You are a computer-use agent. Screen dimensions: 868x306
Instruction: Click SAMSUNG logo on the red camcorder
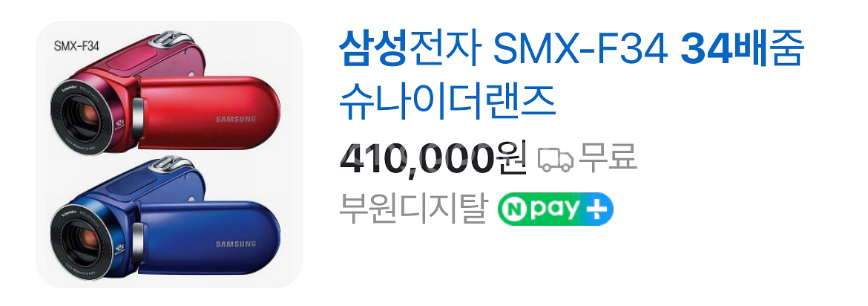coord(235,119)
